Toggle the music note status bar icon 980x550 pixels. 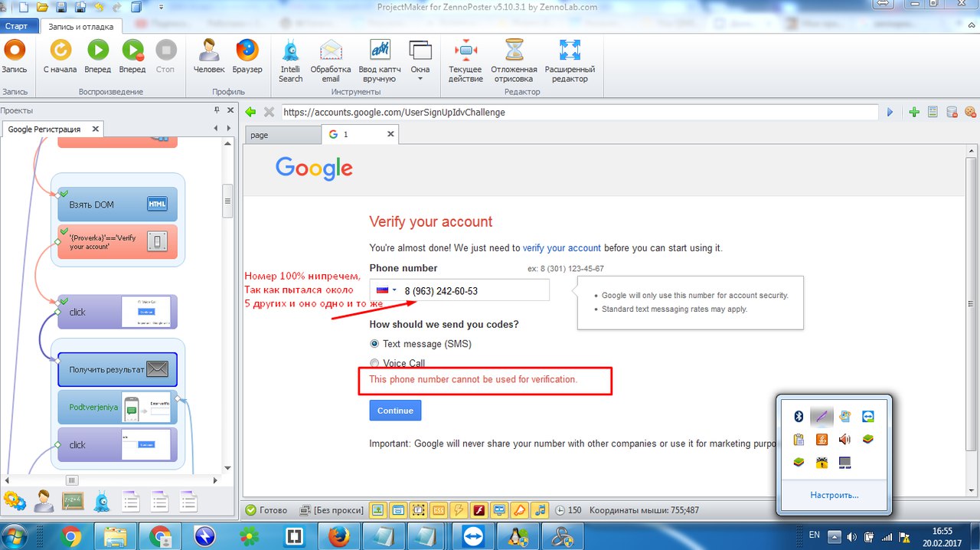point(541,510)
